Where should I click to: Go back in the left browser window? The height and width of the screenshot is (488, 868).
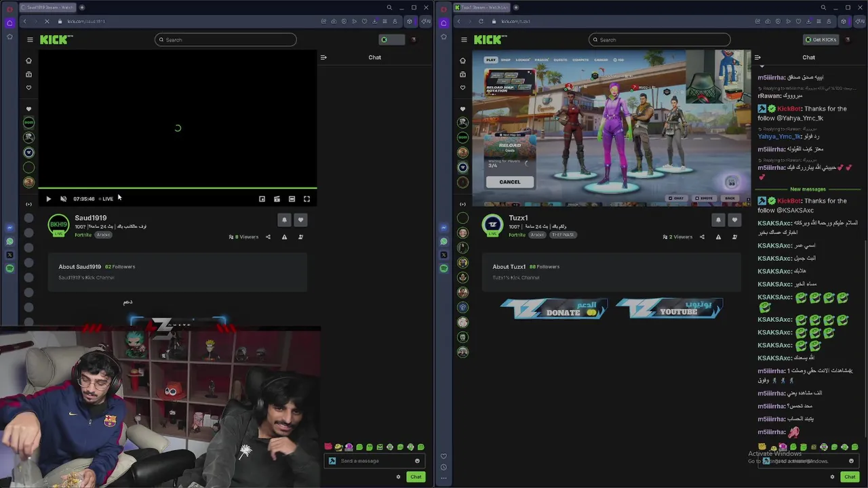pos(24,21)
